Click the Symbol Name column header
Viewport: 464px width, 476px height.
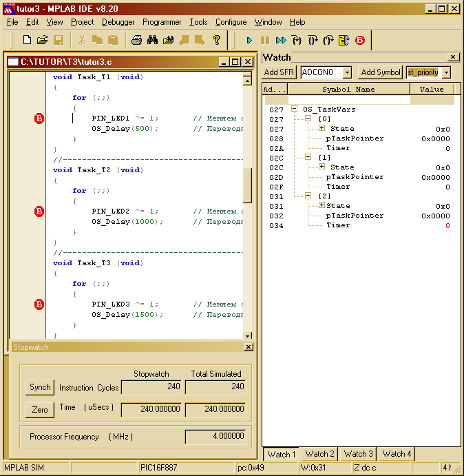tap(348, 90)
